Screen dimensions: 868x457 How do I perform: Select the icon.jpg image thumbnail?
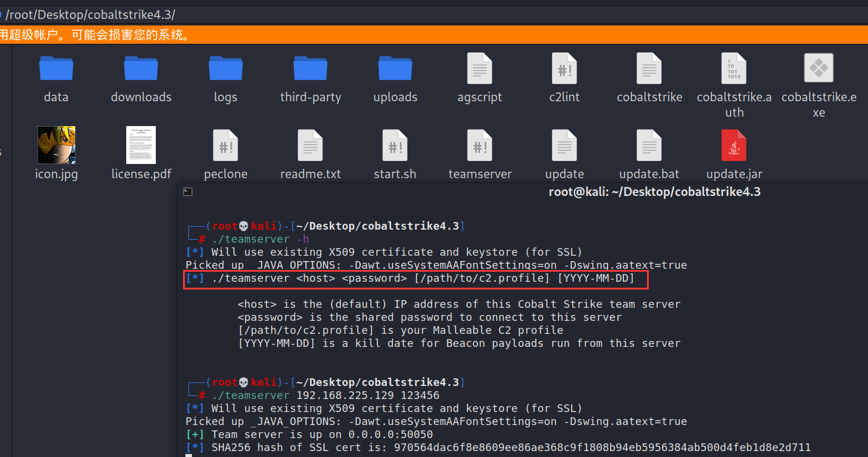tap(56, 145)
